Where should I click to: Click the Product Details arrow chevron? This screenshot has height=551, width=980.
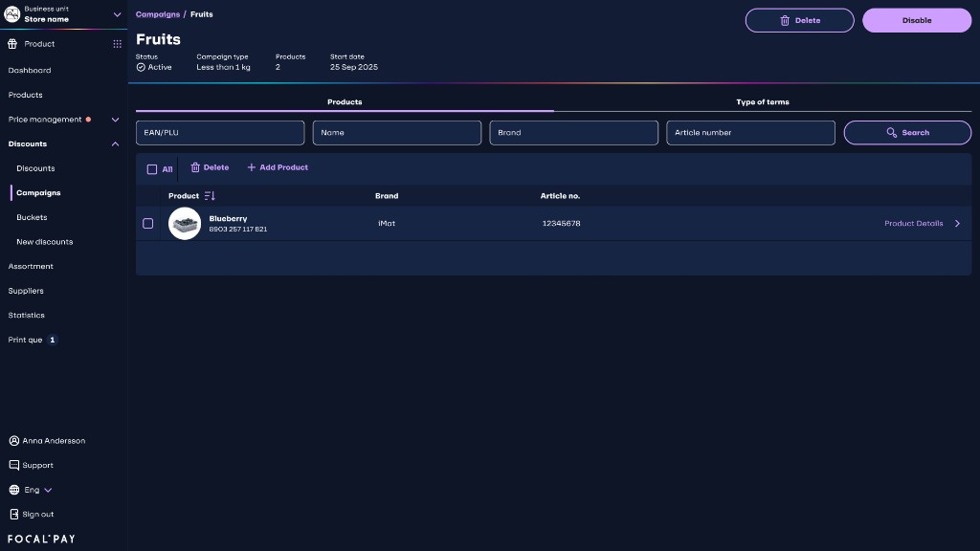tap(957, 224)
